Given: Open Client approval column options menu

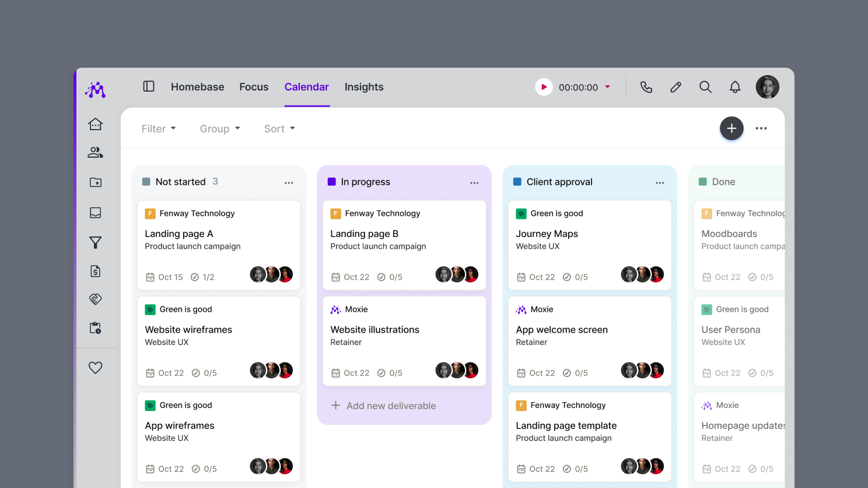Looking at the screenshot, I should [660, 183].
